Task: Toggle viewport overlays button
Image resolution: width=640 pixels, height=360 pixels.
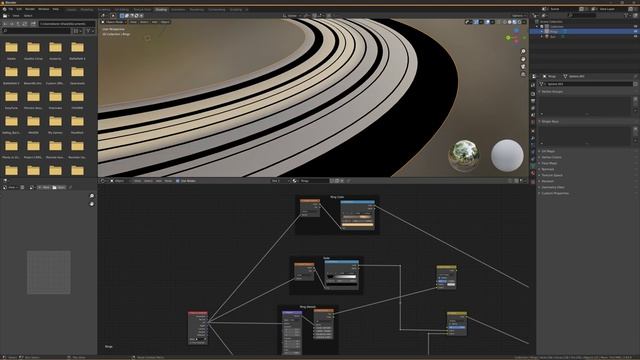Action: point(487,22)
